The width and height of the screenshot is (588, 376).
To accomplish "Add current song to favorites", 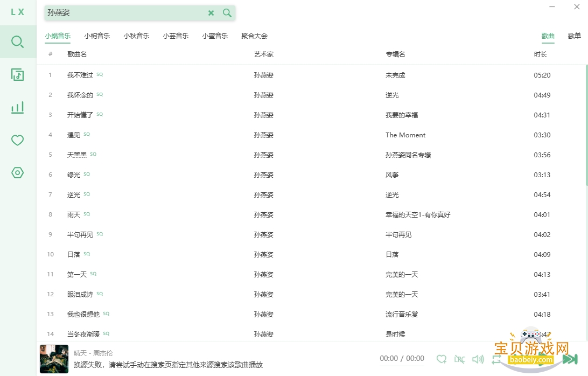I will (442, 359).
